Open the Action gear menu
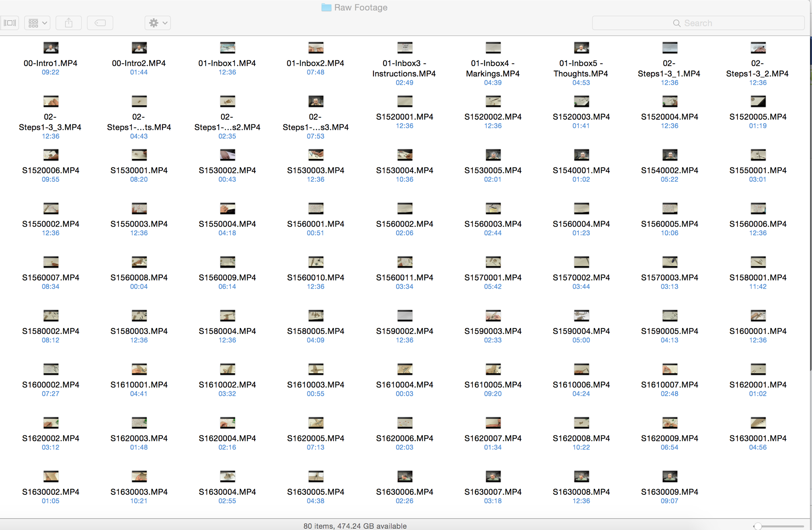This screenshot has height=530, width=812. coord(157,23)
